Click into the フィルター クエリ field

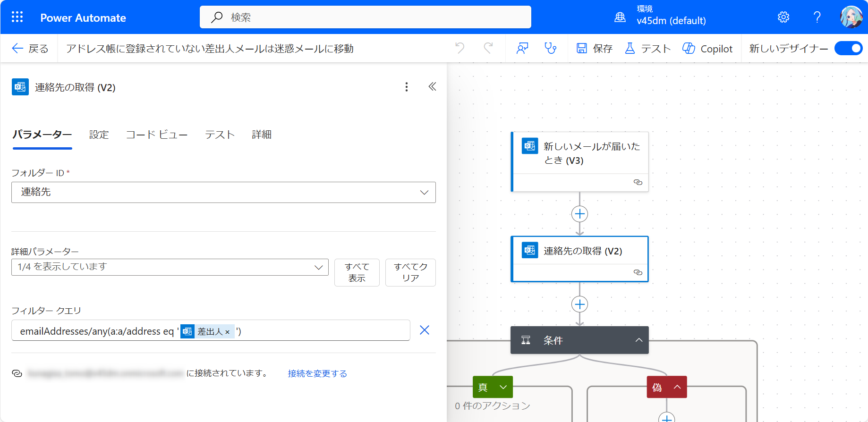coord(211,330)
